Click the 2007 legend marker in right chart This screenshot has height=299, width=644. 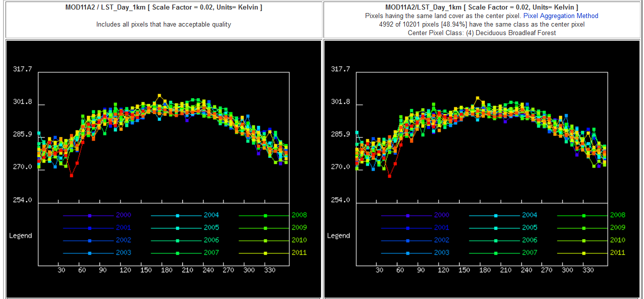(x=496, y=253)
